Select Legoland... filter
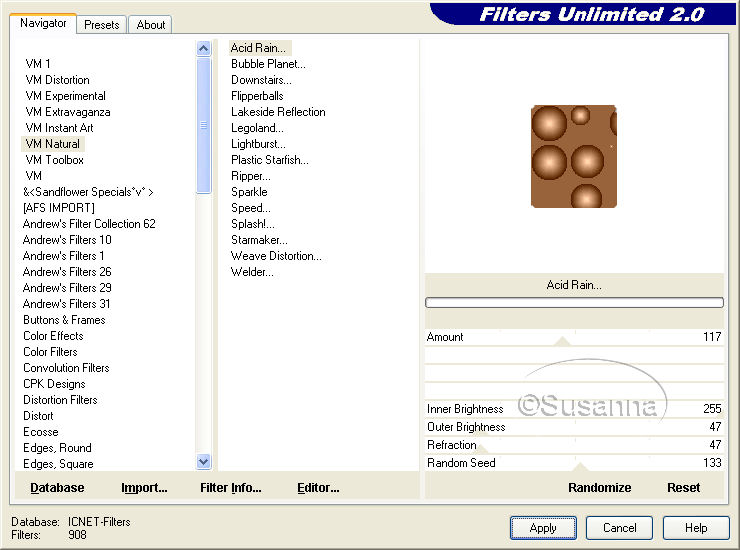 coord(257,128)
